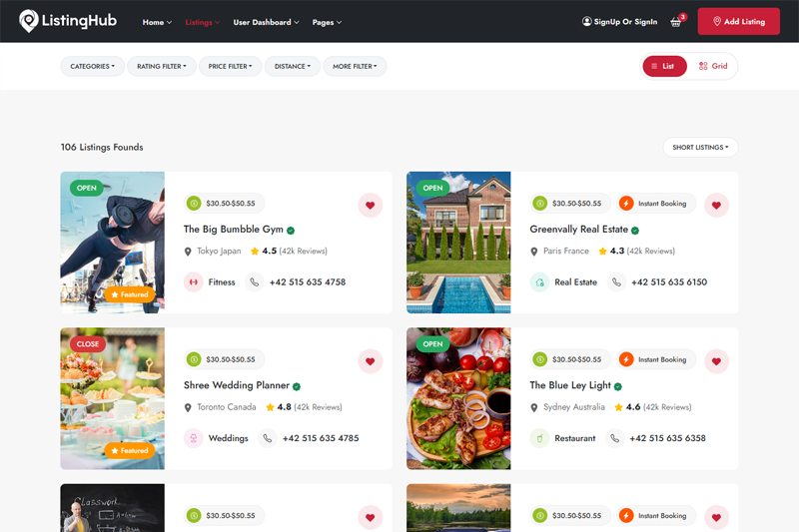
Task: Open the shopping basket cart icon
Action: coord(676,22)
